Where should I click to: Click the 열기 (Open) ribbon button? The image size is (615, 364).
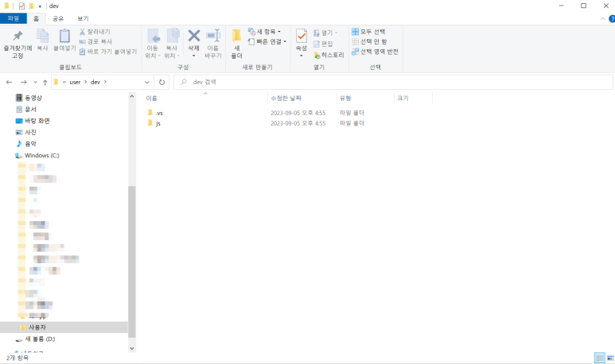325,33
